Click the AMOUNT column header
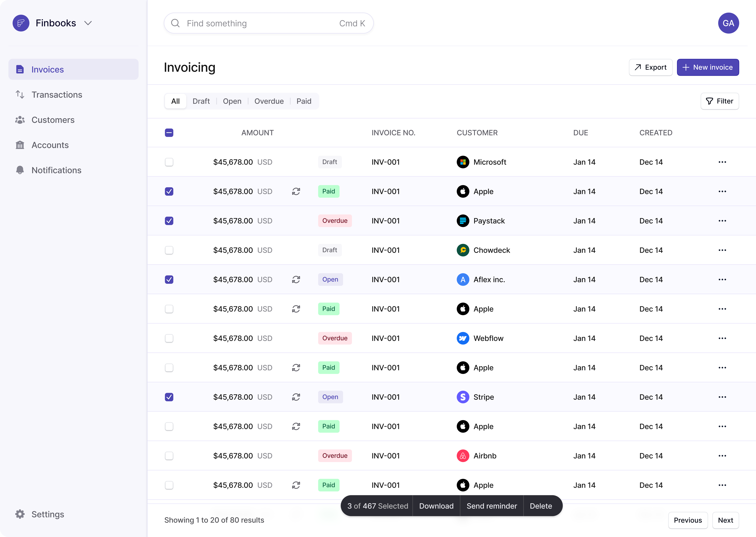Screen dimensions: 756x537 (x=257, y=133)
